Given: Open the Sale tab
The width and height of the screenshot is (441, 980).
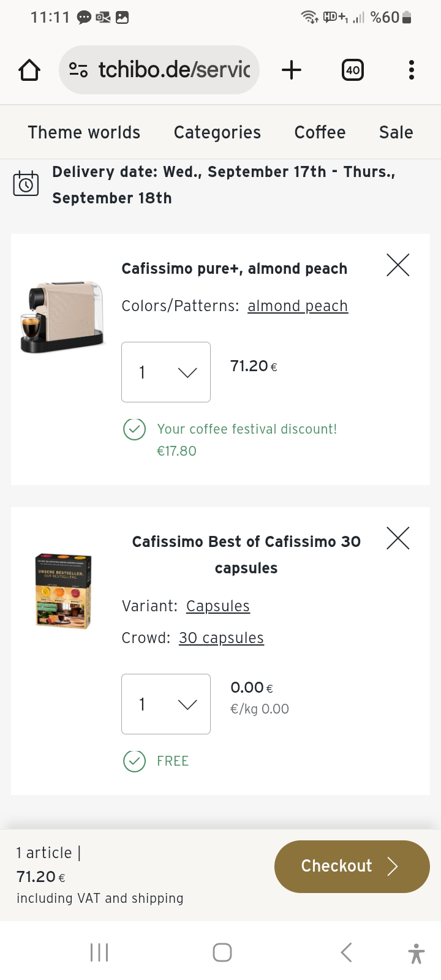Looking at the screenshot, I should 396,132.
